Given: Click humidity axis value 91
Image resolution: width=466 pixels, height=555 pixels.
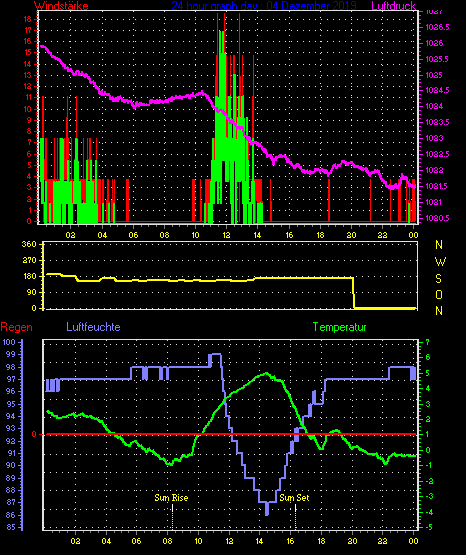Looking at the screenshot, I should (11, 453).
